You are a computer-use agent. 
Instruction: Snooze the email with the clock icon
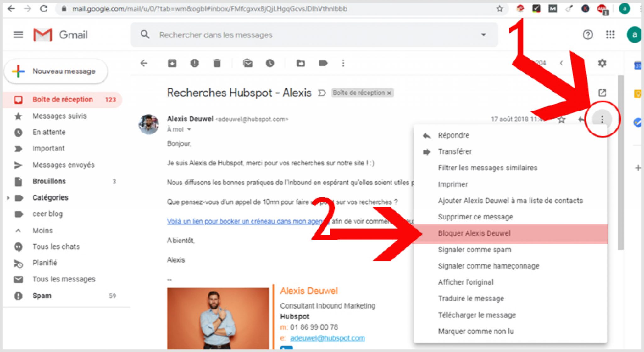[x=270, y=63]
